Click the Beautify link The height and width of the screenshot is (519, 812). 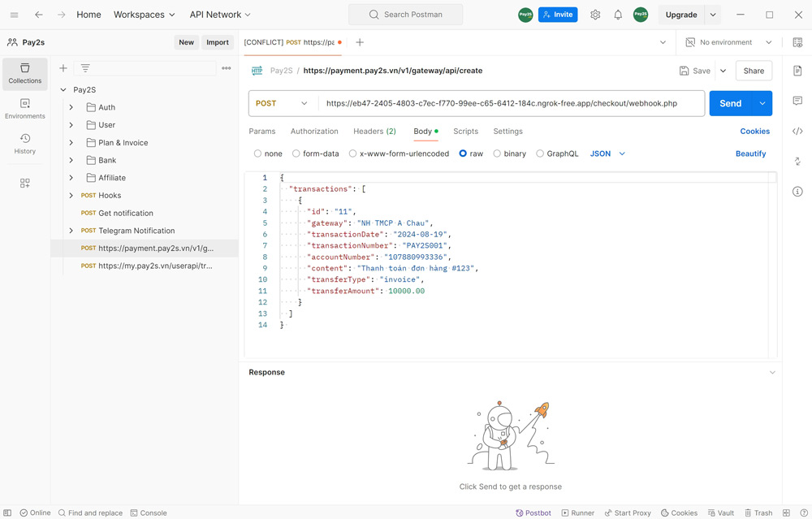[750, 154]
